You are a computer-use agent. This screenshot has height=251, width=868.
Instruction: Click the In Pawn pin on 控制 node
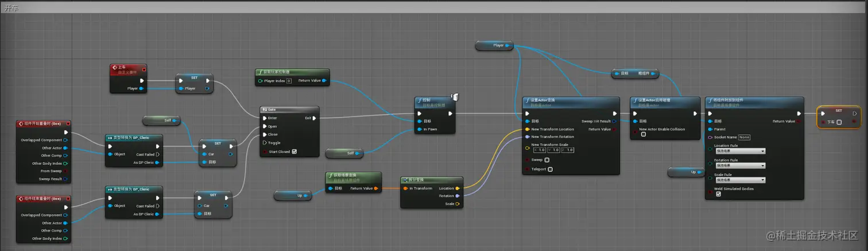419,129
